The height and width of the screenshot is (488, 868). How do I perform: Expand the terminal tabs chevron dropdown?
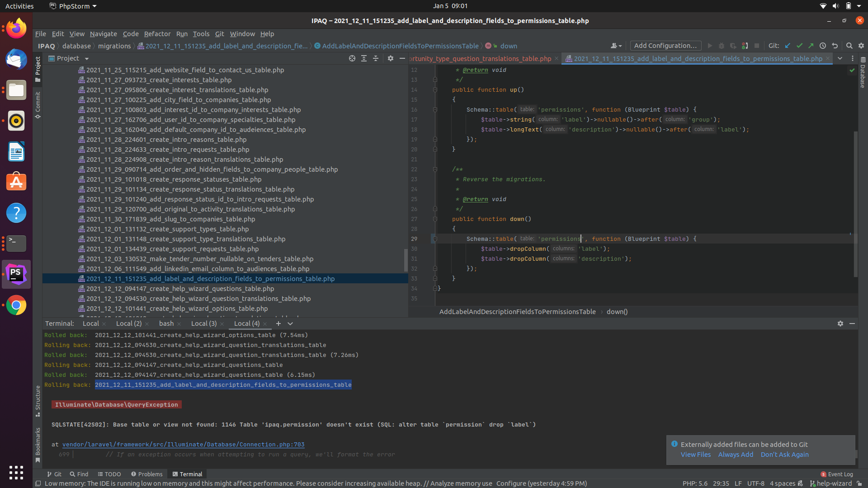(x=290, y=324)
